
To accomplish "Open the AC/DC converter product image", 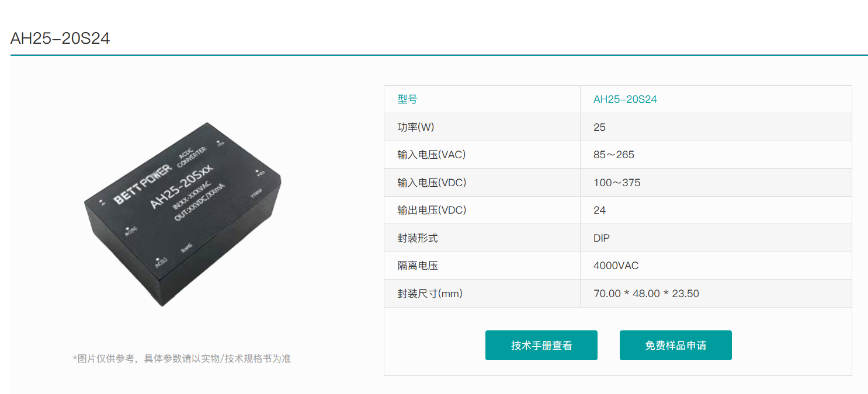I will tap(182, 214).
